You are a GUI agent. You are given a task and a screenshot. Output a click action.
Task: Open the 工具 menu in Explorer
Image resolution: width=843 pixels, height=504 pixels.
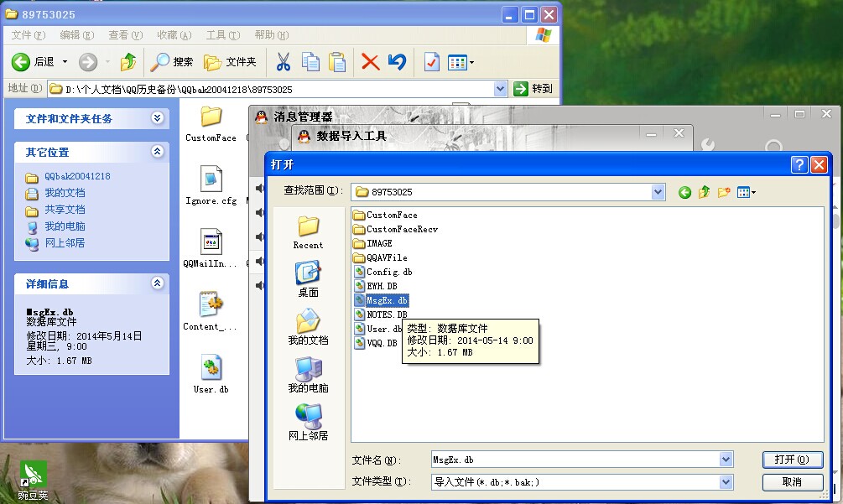pyautogui.click(x=222, y=35)
